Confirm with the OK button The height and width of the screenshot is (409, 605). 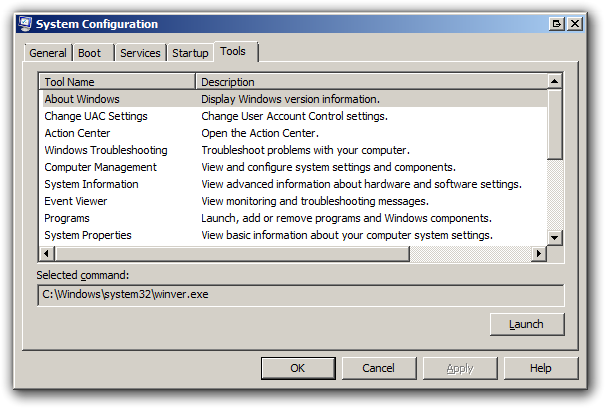click(x=298, y=368)
